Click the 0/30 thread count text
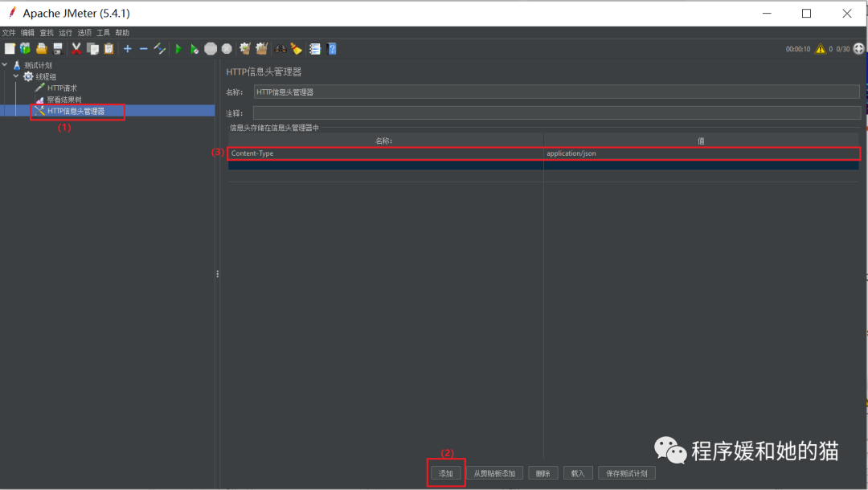This screenshot has height=490, width=868. tap(843, 49)
